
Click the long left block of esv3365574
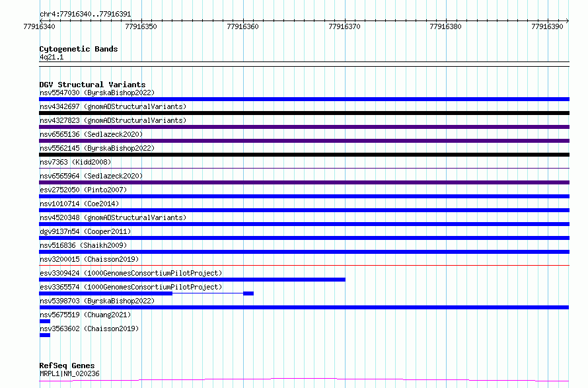106,293
